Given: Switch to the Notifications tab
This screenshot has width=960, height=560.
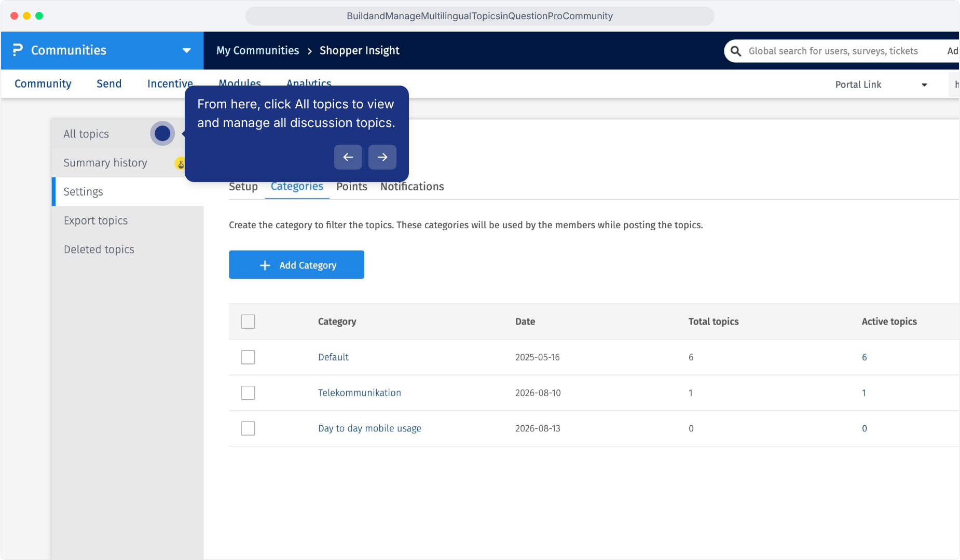Looking at the screenshot, I should click(x=412, y=187).
